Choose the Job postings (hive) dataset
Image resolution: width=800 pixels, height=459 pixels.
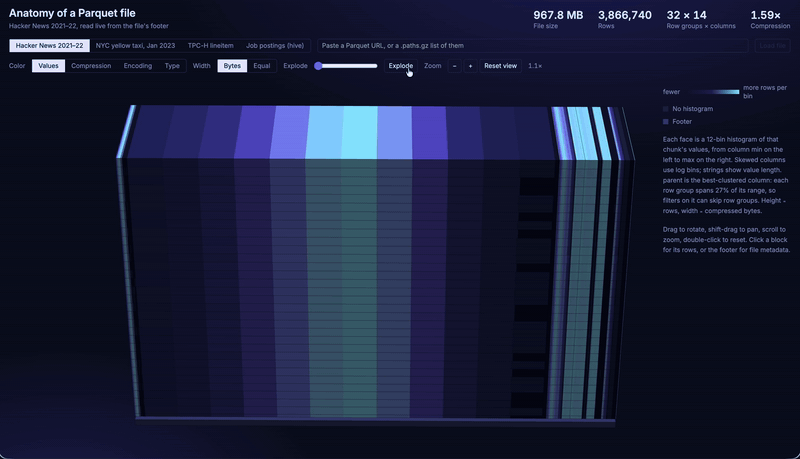pos(275,45)
